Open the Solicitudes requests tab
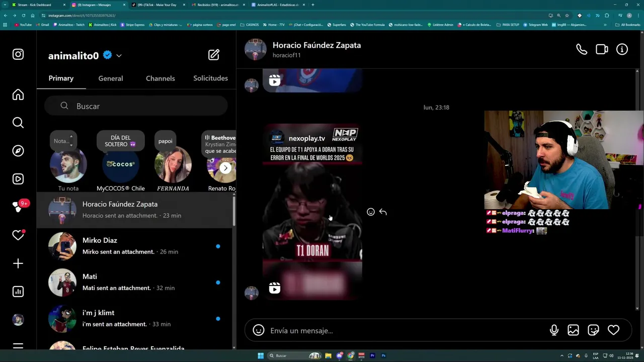 pyautogui.click(x=210, y=78)
